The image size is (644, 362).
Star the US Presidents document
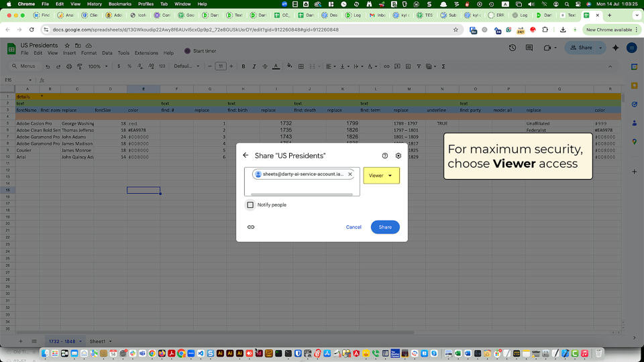coord(67,46)
